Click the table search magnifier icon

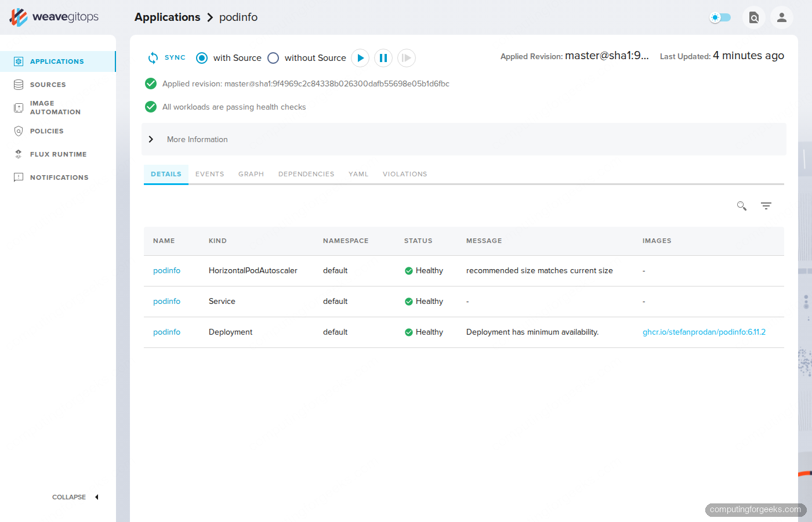coord(742,206)
